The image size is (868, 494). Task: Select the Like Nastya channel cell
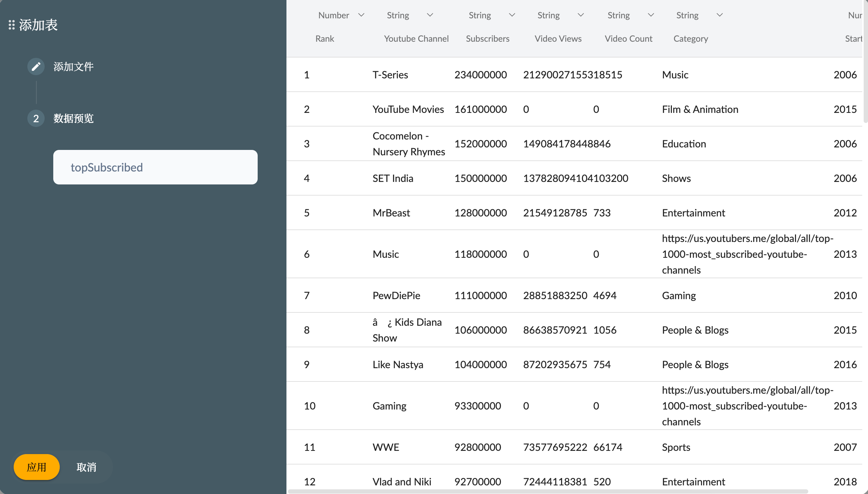[398, 364]
